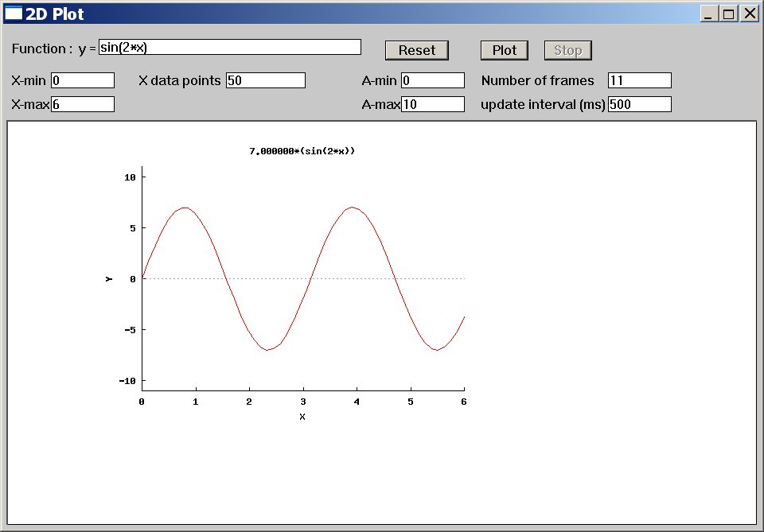Click the 2D Plot title bar text

(x=55, y=14)
